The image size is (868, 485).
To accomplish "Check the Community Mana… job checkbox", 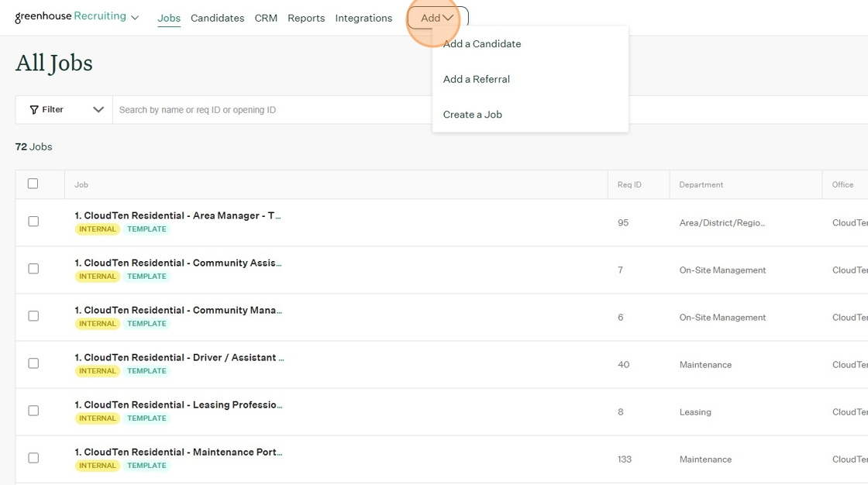I will click(x=33, y=315).
